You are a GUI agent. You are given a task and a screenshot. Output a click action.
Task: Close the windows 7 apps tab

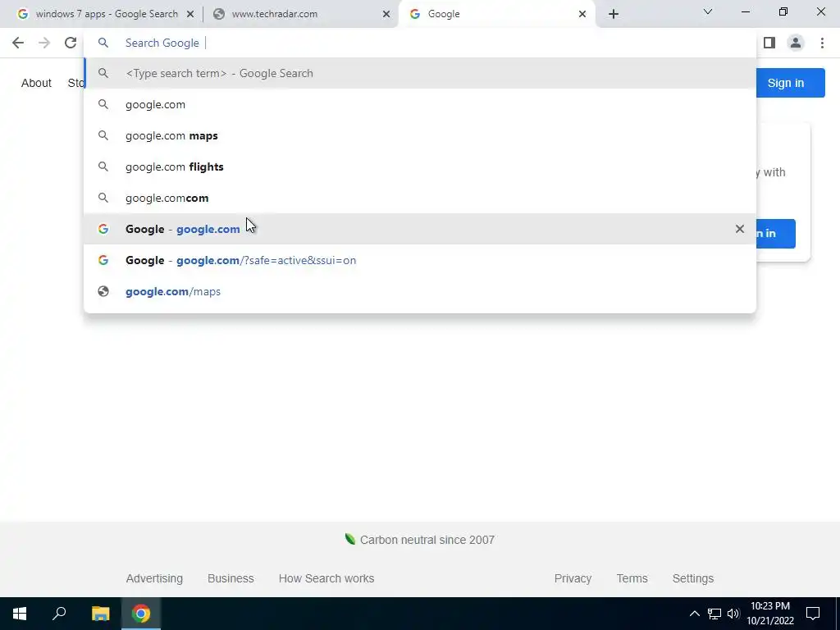[x=190, y=14]
